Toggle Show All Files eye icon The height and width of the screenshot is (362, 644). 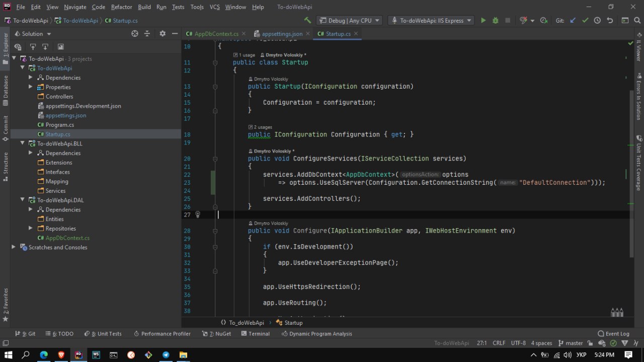click(x=18, y=47)
